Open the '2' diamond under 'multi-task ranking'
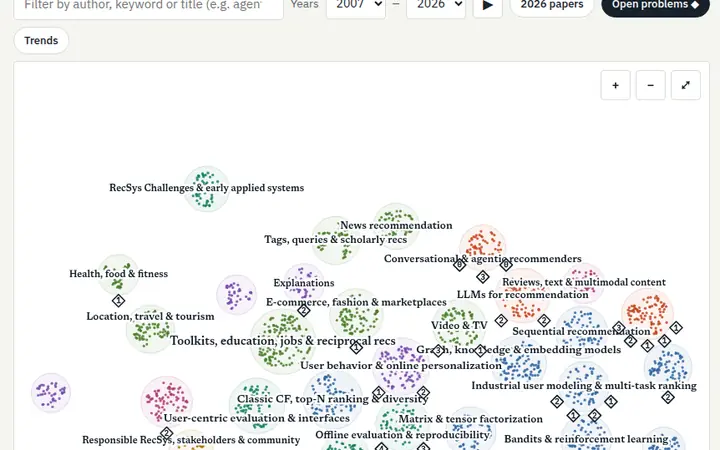 (x=668, y=397)
